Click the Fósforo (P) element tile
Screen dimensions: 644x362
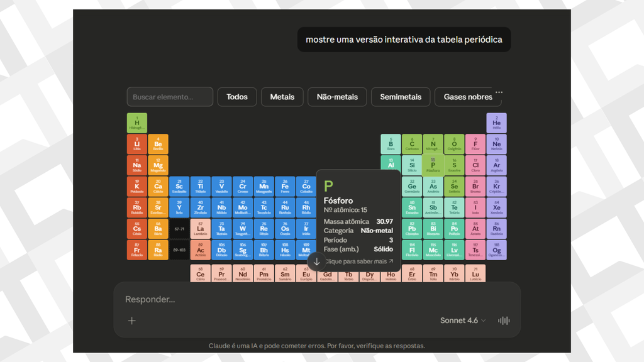433,165
